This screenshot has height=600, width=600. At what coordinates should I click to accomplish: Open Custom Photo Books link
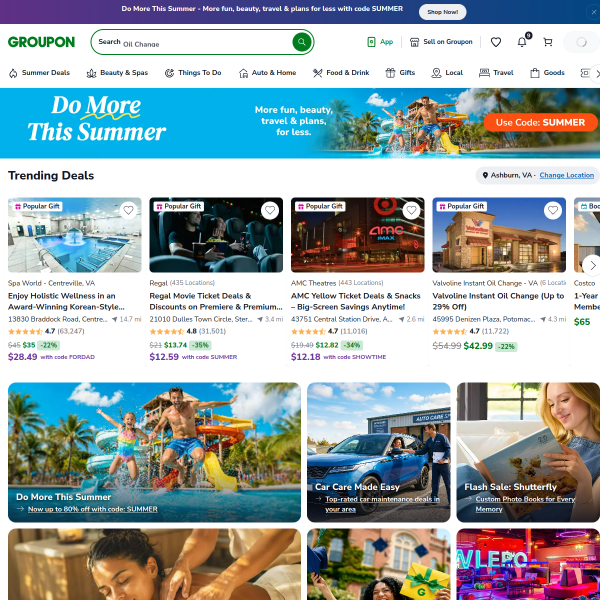click(525, 504)
